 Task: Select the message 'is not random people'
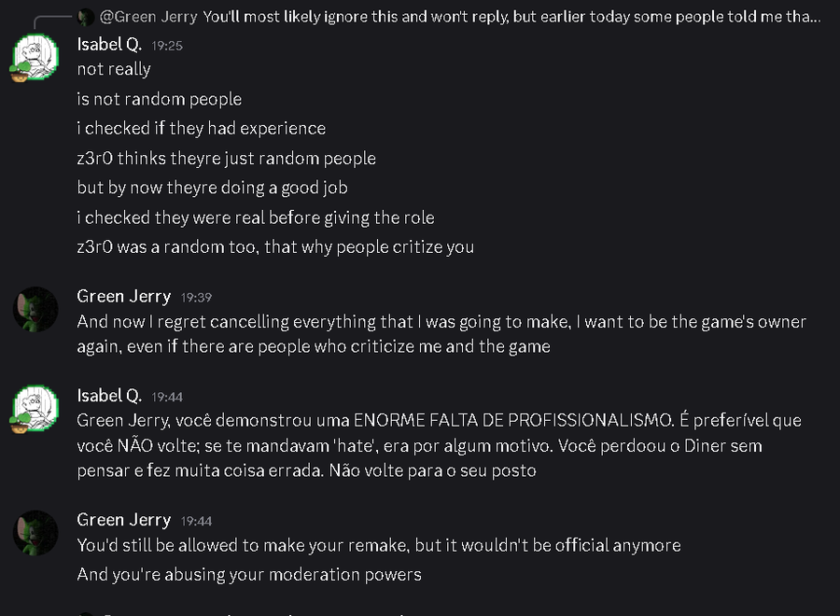point(160,99)
